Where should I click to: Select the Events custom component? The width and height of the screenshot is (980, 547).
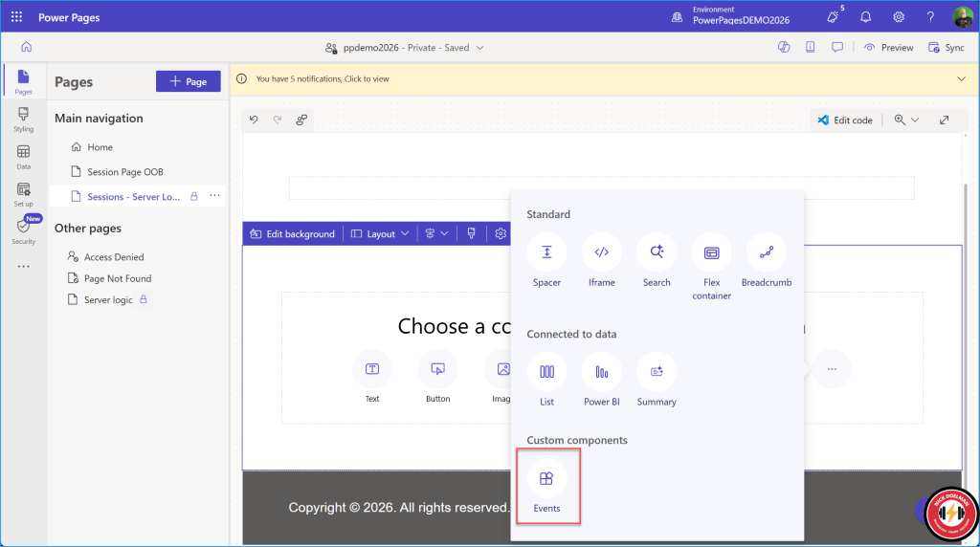tap(546, 479)
